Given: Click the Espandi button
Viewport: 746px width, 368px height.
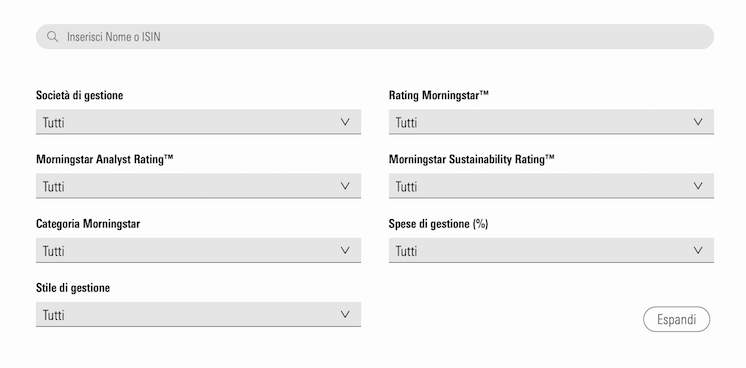Looking at the screenshot, I should (677, 319).
